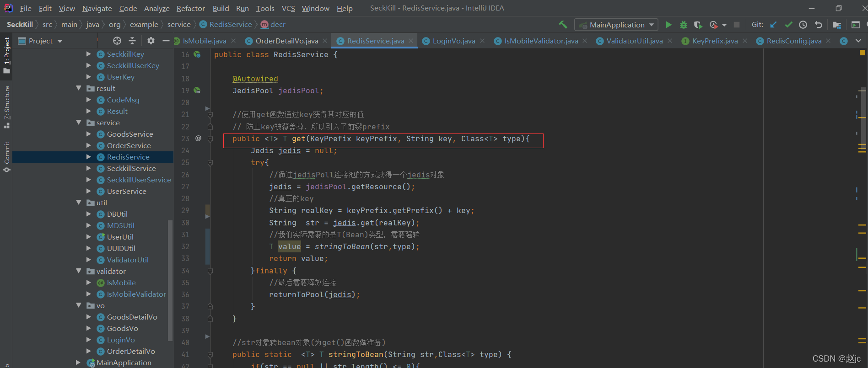Select CodeMsg in the project tree
Image resolution: width=868 pixels, height=368 pixels.
tap(123, 100)
